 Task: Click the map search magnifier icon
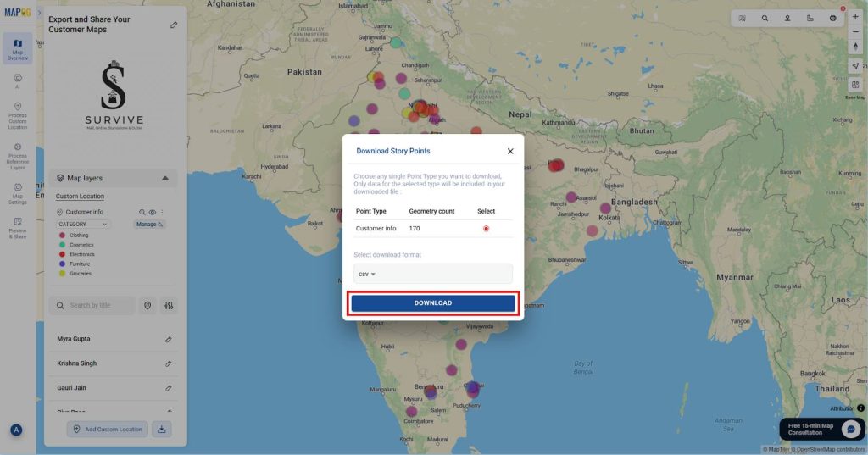(x=765, y=18)
